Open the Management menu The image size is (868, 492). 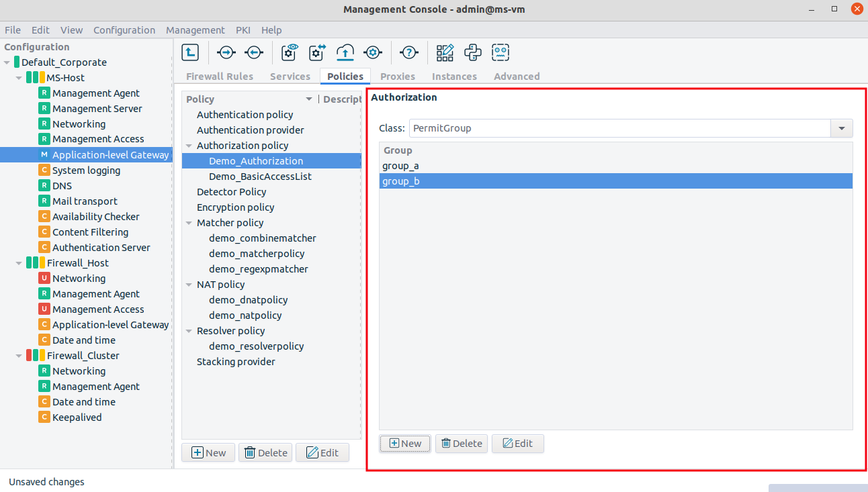click(196, 30)
